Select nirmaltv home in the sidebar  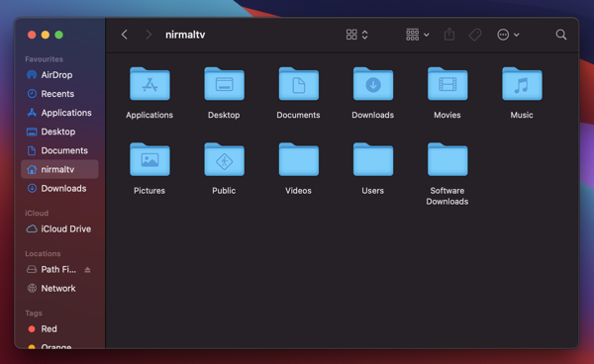(x=59, y=169)
